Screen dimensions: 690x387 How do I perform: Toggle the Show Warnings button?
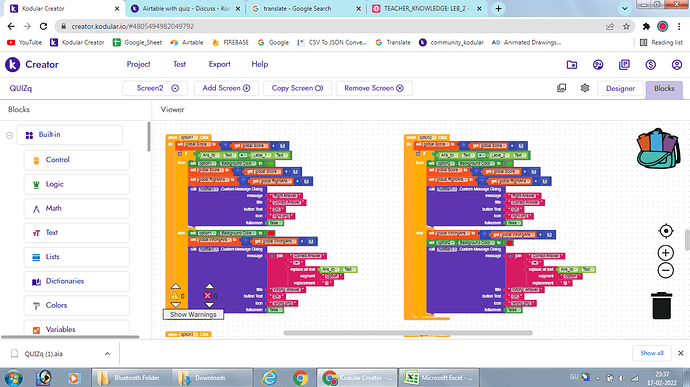point(193,314)
